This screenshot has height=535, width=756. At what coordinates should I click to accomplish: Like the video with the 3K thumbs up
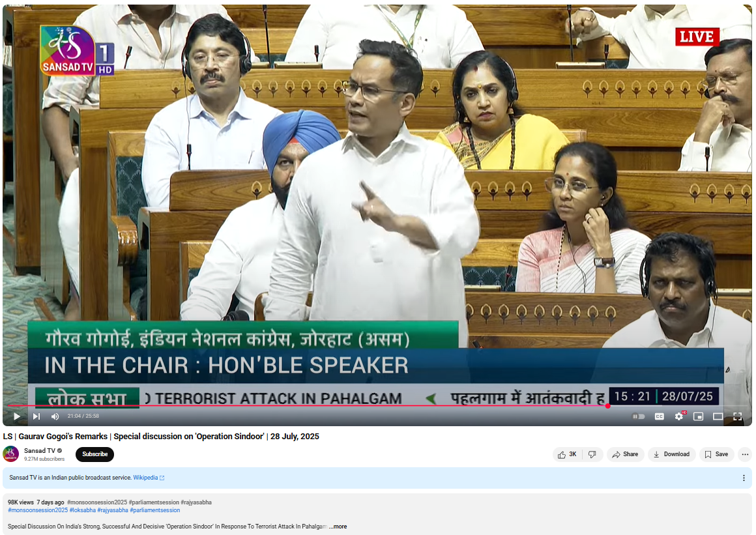(566, 454)
